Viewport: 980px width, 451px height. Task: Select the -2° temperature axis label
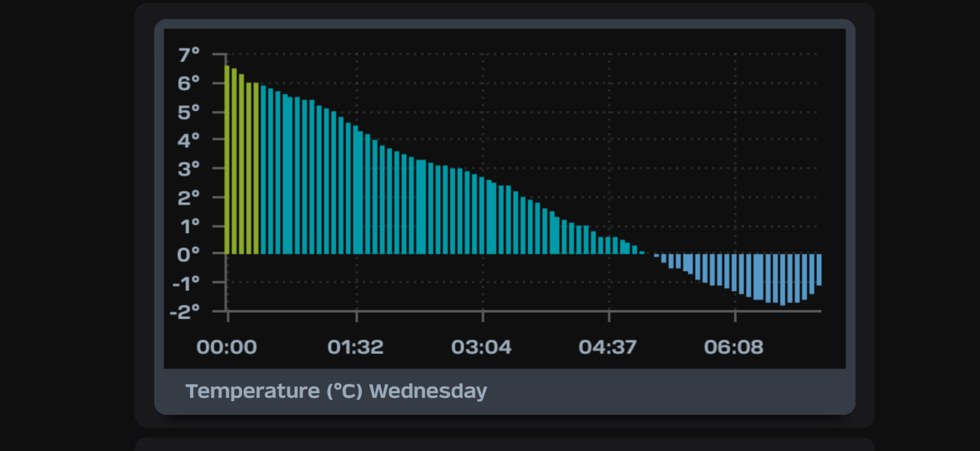click(185, 312)
